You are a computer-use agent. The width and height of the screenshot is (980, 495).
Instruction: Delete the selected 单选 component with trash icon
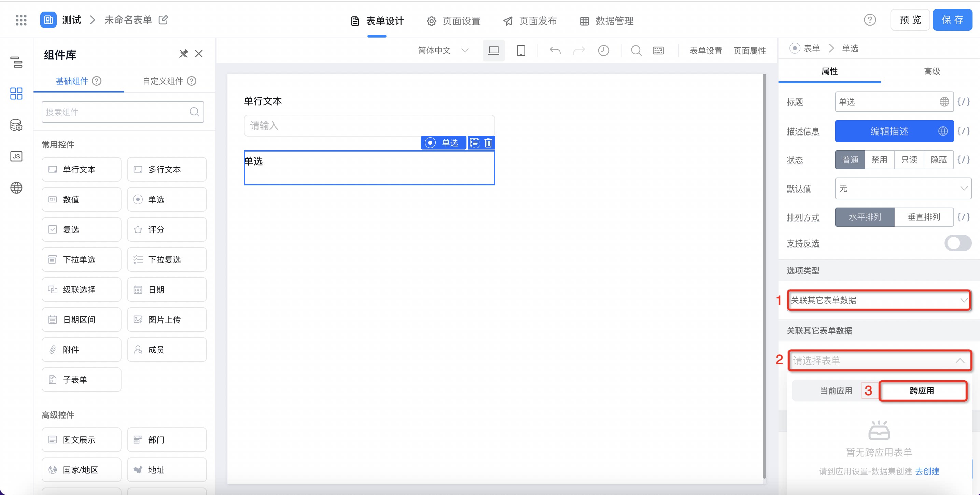[488, 143]
